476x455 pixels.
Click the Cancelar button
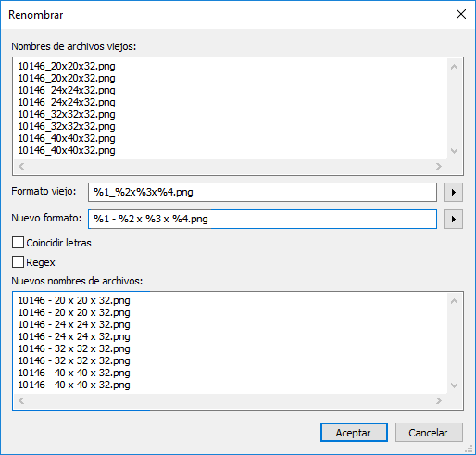(x=429, y=432)
